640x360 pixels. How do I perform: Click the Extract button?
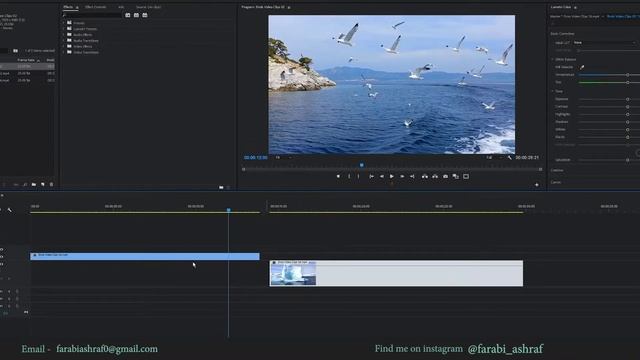tap(435, 176)
